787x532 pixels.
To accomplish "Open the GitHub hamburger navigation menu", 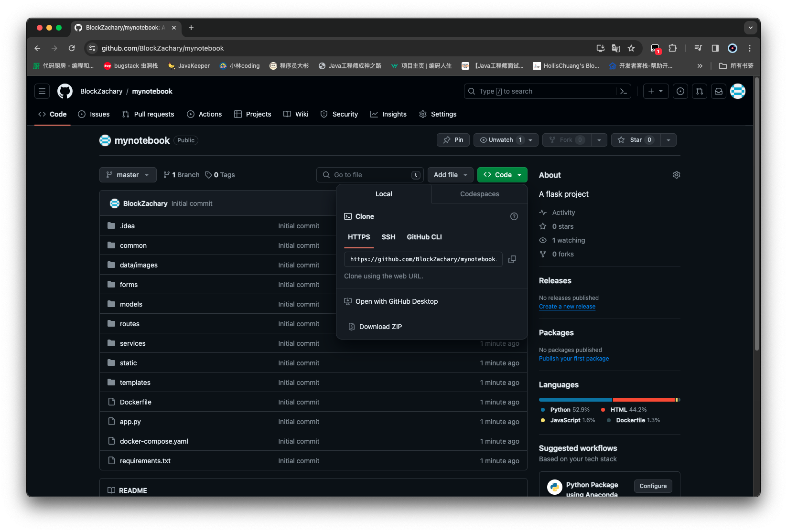I will tap(42, 91).
